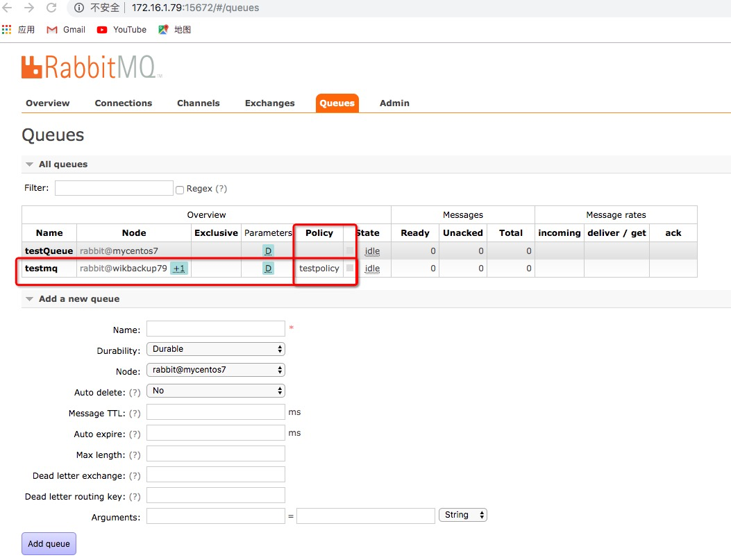Sort by the Policy column header
The height and width of the screenshot is (560, 731).
(x=319, y=233)
